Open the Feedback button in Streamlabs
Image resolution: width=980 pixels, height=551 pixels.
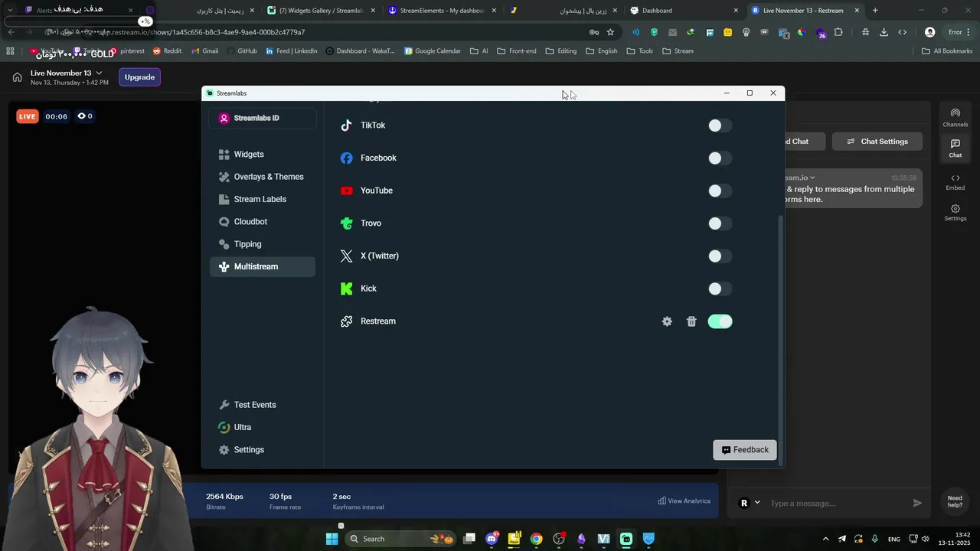[745, 450]
